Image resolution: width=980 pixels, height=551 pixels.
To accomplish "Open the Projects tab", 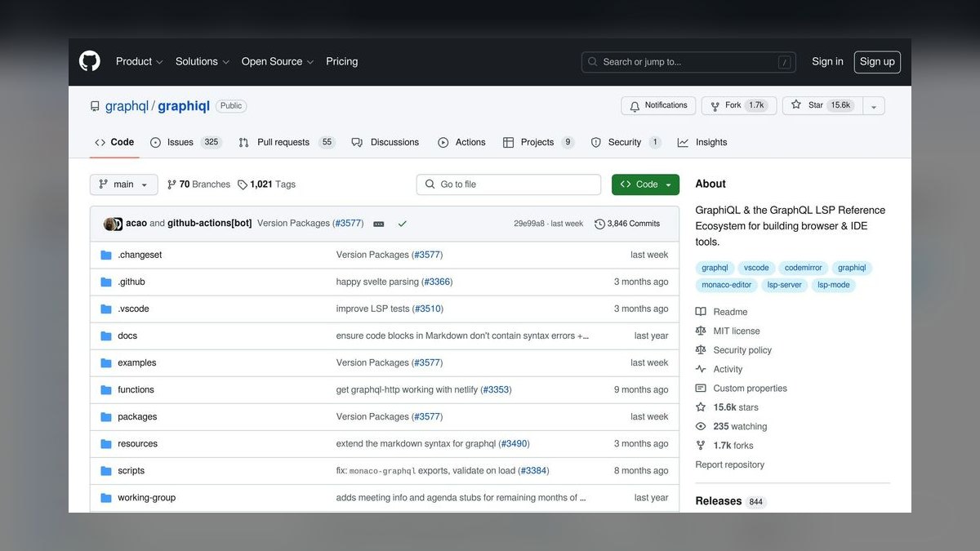I will 539,142.
